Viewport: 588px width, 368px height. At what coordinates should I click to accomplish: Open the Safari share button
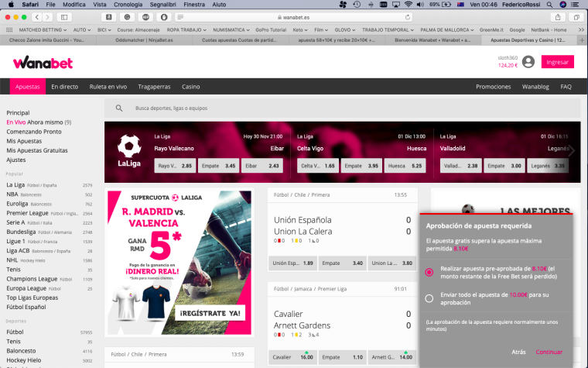click(558, 17)
